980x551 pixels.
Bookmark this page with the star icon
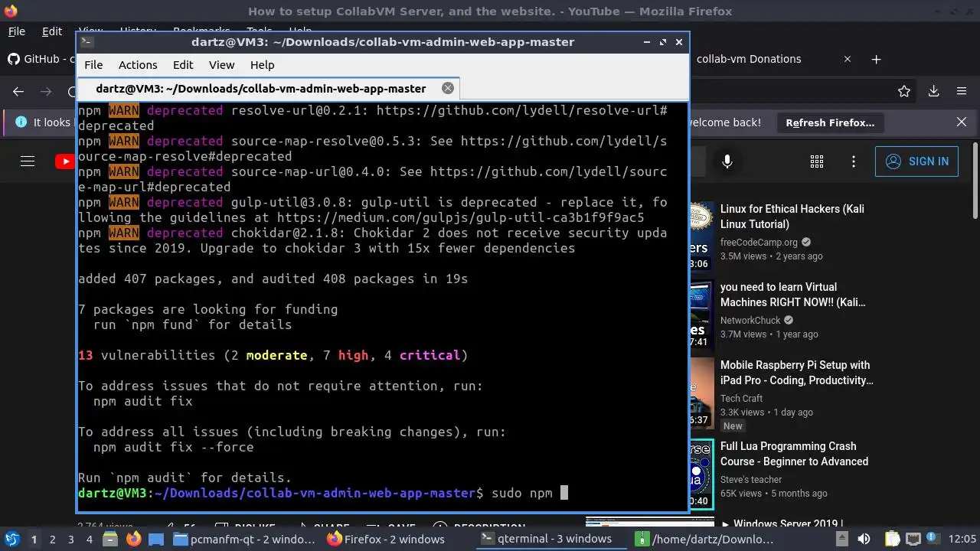coord(904,91)
